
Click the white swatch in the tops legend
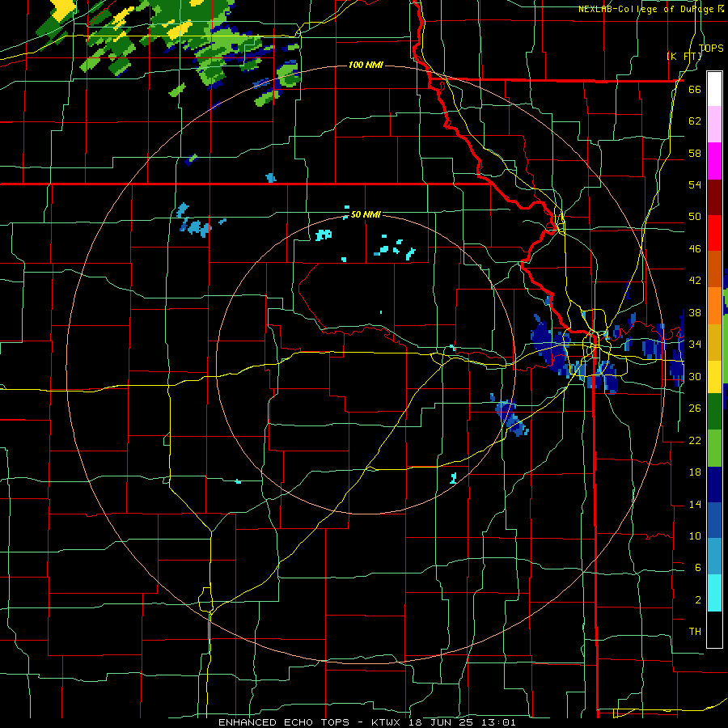(x=714, y=89)
